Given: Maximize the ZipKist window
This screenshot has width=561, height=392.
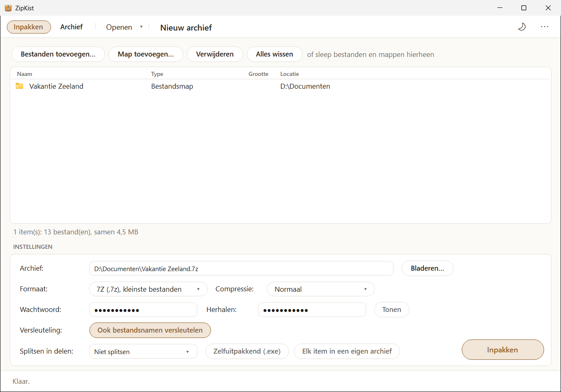Looking at the screenshot, I should pos(524,8).
